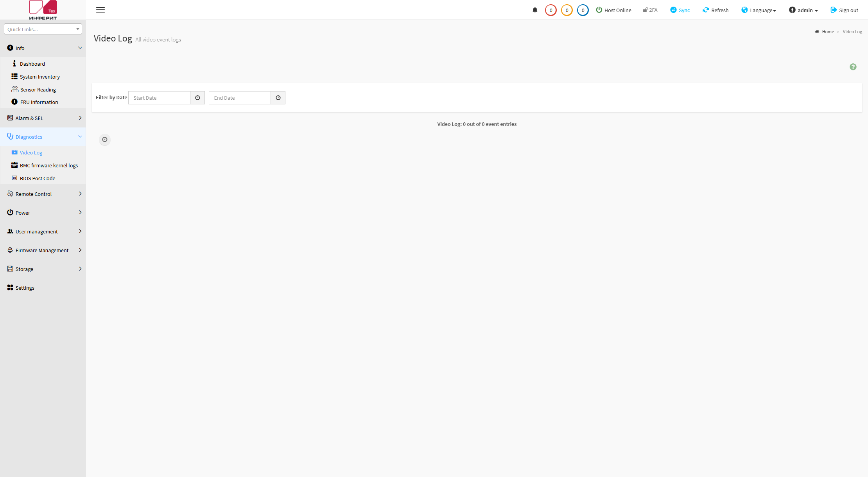Image resolution: width=868 pixels, height=477 pixels.
Task: Open the Start Date clock picker
Action: tap(197, 98)
